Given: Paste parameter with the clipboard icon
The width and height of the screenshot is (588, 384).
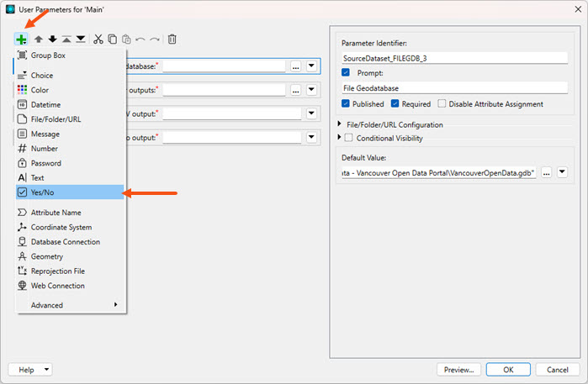Looking at the screenshot, I should [126, 39].
